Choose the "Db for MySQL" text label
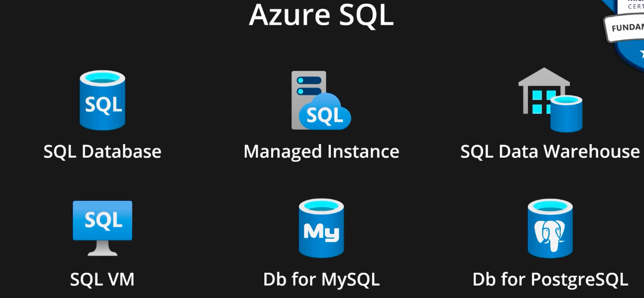644x298 pixels. coord(321,279)
